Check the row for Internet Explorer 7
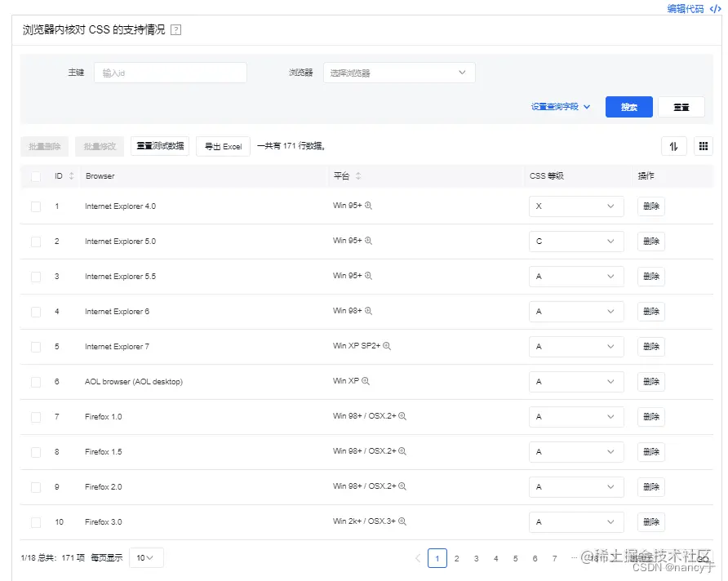This screenshot has width=728, height=581. point(36,347)
